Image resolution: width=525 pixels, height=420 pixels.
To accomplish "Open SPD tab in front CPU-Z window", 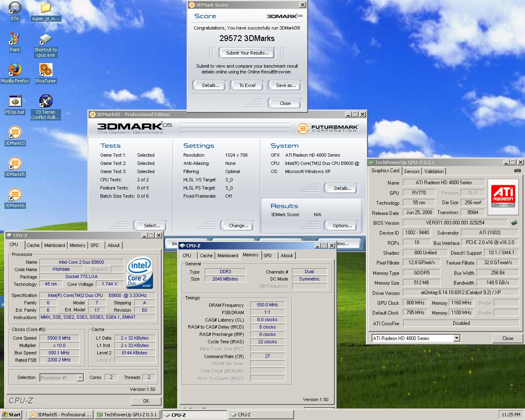I will pos(268,256).
